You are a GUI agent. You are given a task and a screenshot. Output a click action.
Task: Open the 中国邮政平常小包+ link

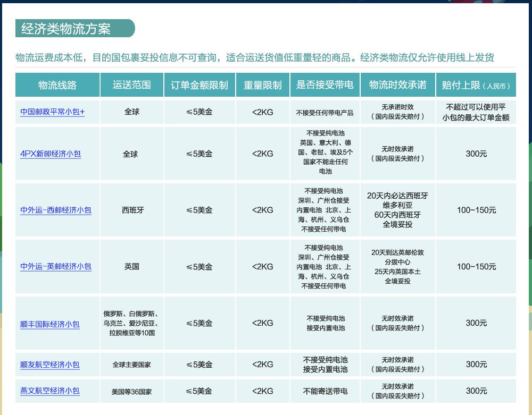tap(52, 112)
